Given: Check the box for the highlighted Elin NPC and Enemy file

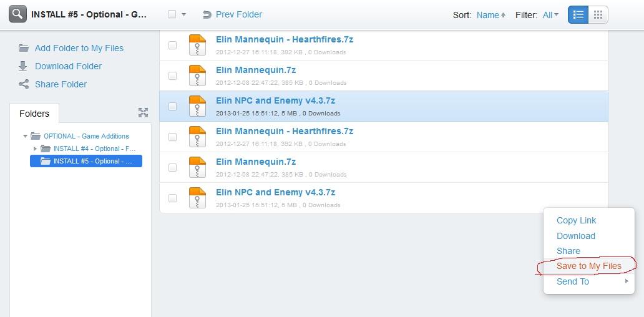Looking at the screenshot, I should [x=173, y=106].
